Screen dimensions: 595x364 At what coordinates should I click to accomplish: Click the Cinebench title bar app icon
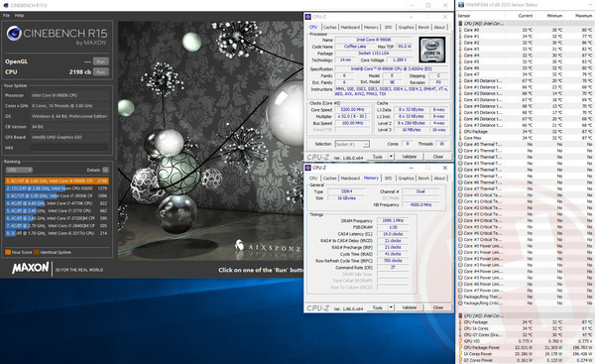pos(5,5)
